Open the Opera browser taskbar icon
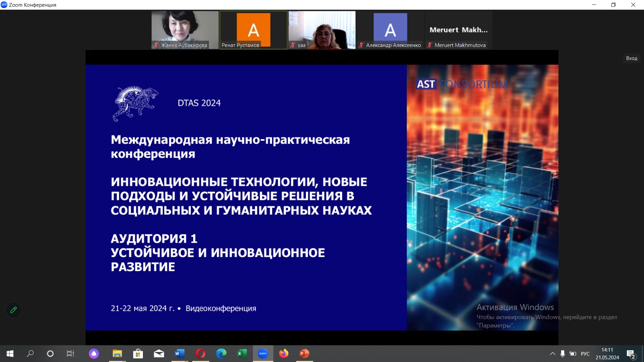 200,354
